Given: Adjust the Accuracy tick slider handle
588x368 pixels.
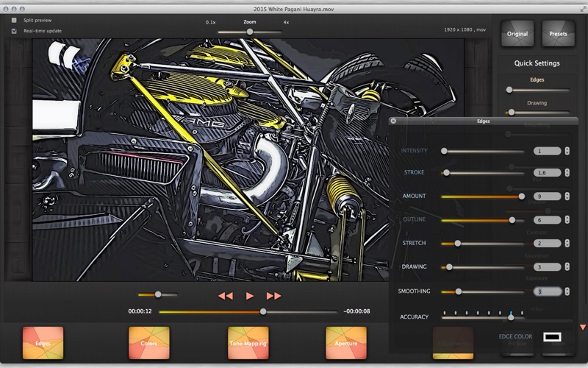Looking at the screenshot, I should 511,317.
